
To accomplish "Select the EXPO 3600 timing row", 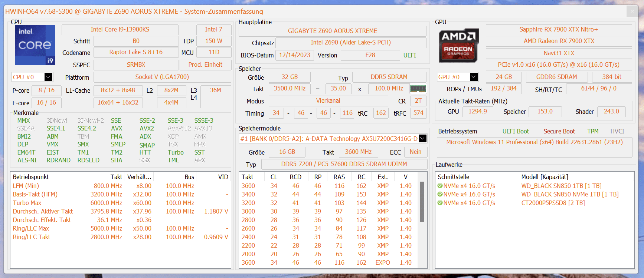I will 328,263.
